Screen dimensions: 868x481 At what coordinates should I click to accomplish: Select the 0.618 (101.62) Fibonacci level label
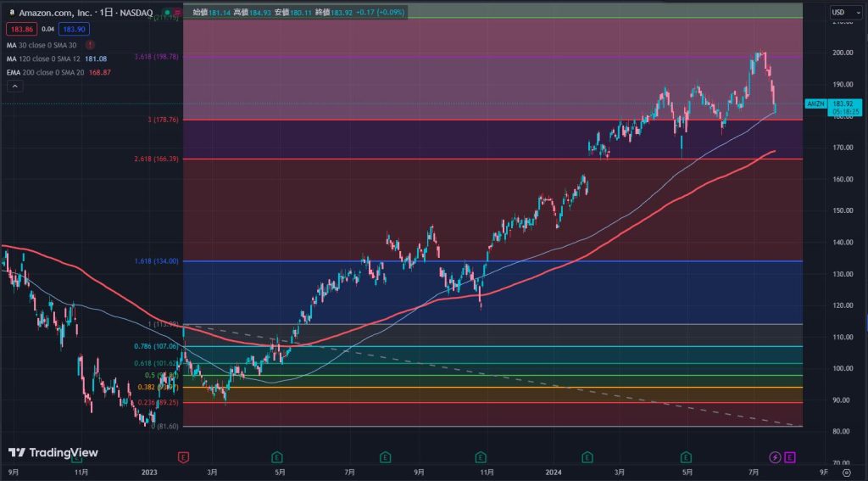tap(157, 364)
